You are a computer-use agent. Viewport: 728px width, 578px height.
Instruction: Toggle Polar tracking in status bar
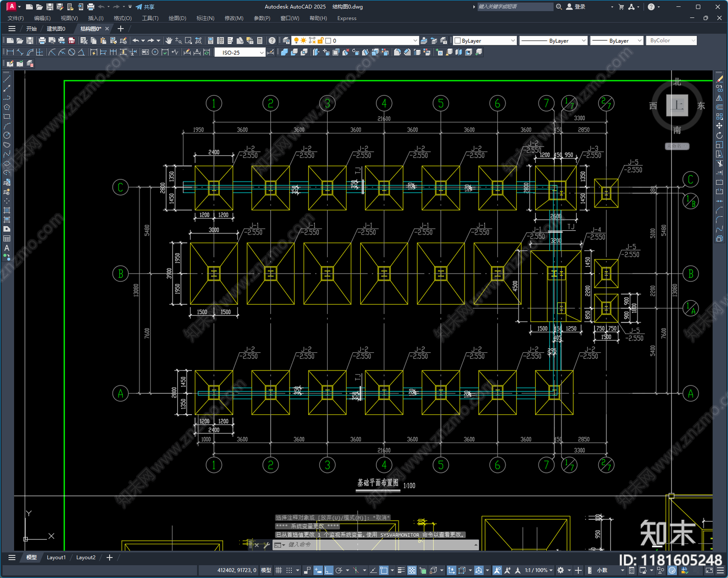tap(339, 570)
